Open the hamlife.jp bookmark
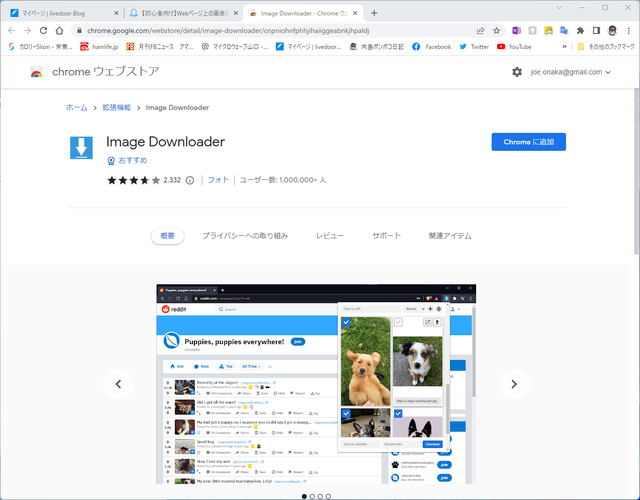Image resolution: width=640 pixels, height=500 pixels. coord(99,47)
